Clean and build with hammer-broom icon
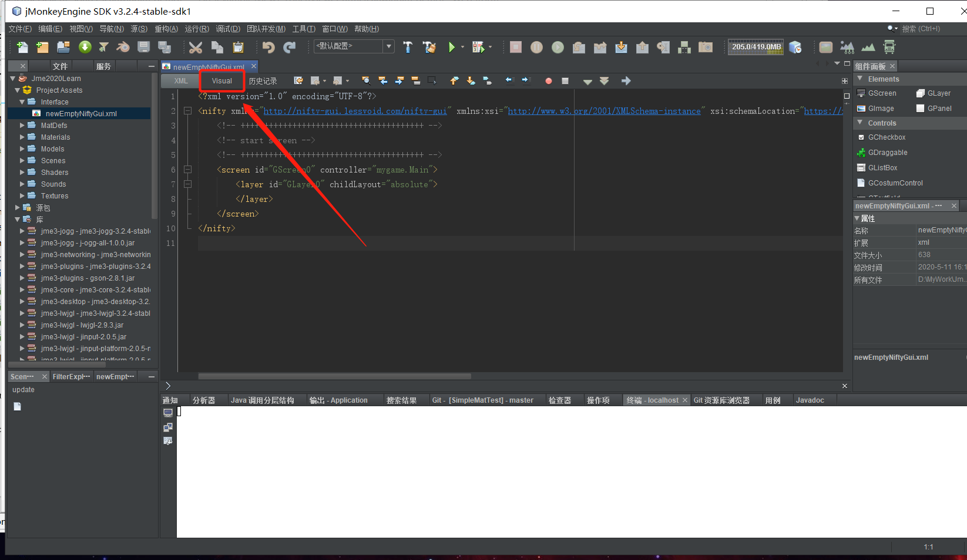The image size is (967, 560). coord(429,47)
